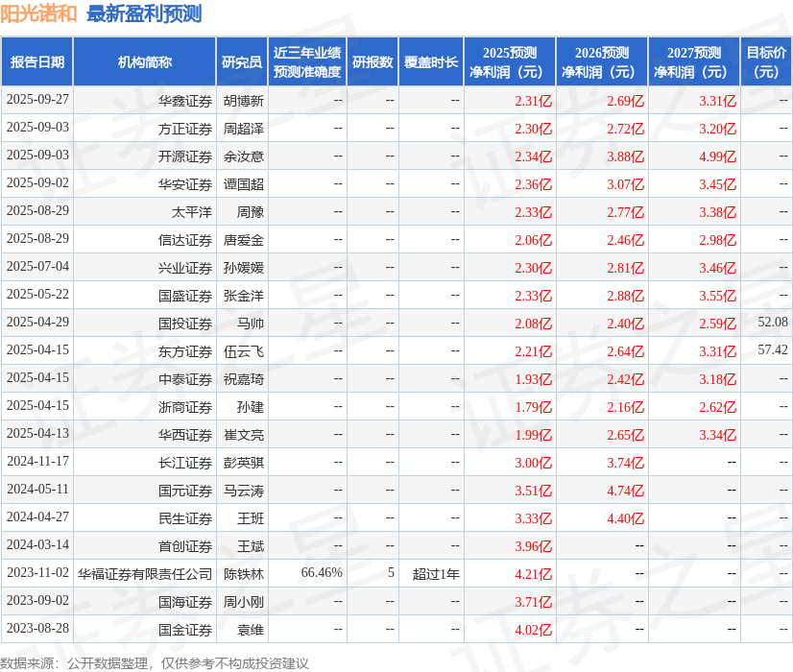Viewport: 793px width, 672px height.
Task: Click analyst name 胡博新
Action: (244, 101)
